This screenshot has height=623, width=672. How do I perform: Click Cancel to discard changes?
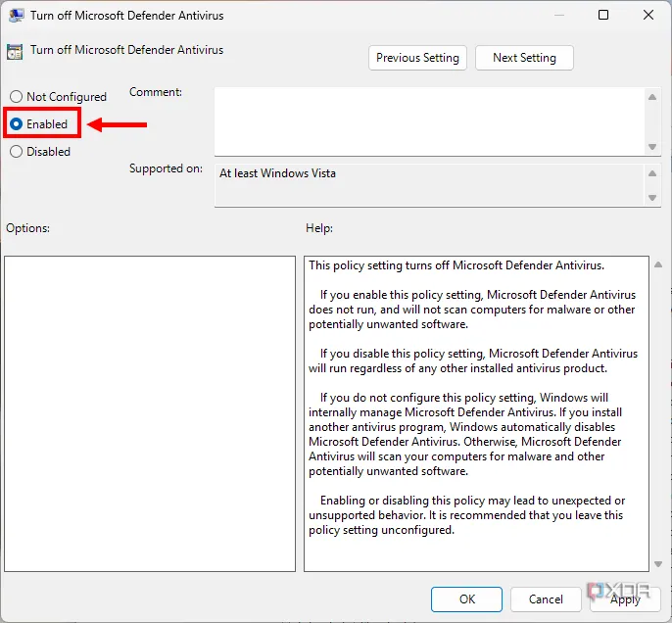coord(546,599)
